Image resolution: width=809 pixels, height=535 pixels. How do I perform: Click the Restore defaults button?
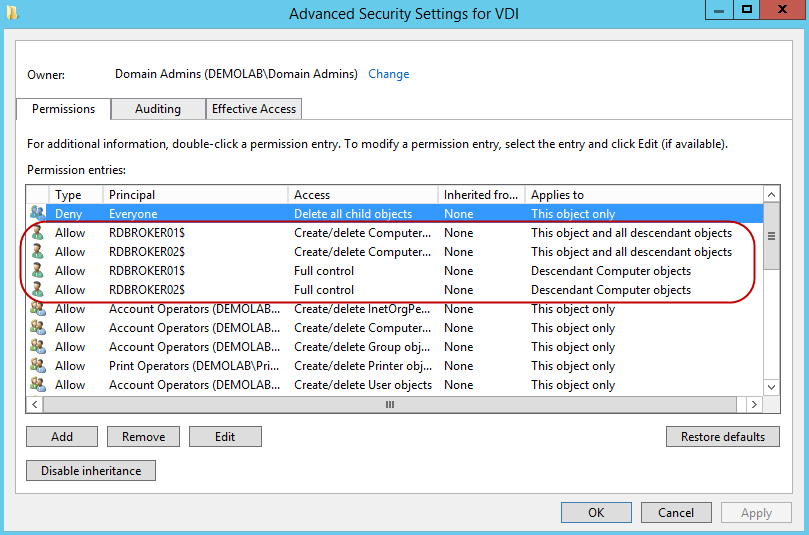pos(723,437)
